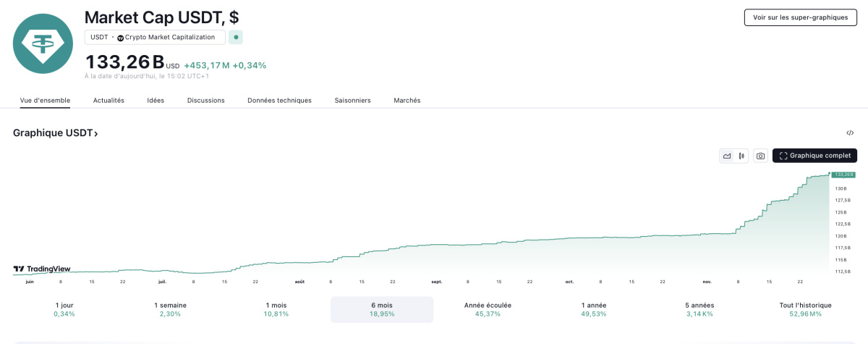Click the USDT Crypto Market Capitalization tag
This screenshot has width=868, height=344.
(155, 37)
